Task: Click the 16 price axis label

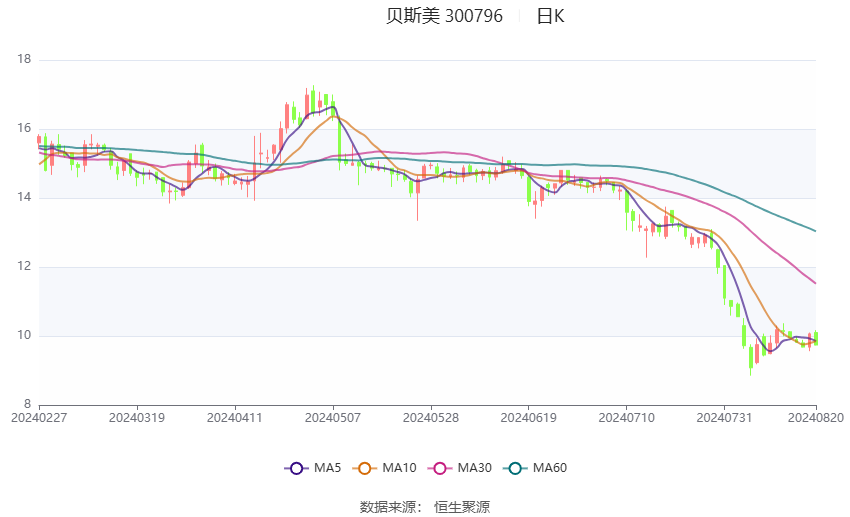Action: pos(24,128)
